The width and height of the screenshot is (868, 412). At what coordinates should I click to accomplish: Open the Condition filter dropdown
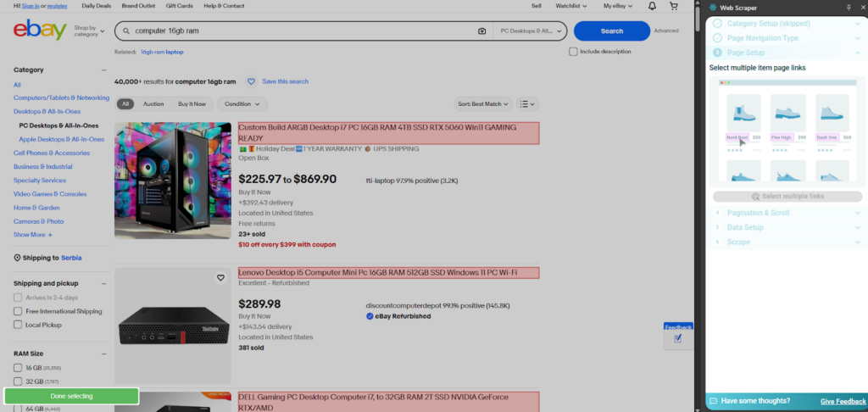pos(242,104)
